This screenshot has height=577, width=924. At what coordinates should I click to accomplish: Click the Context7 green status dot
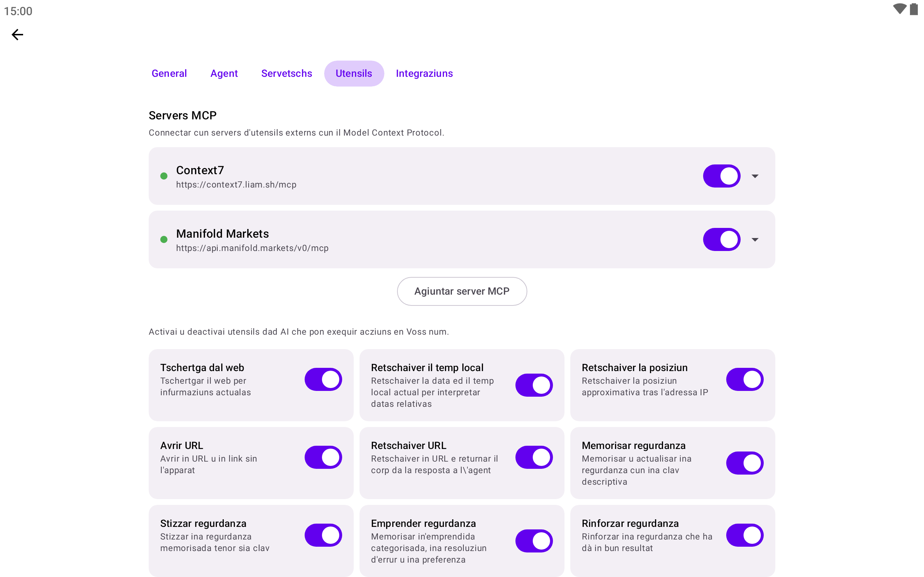tap(164, 176)
